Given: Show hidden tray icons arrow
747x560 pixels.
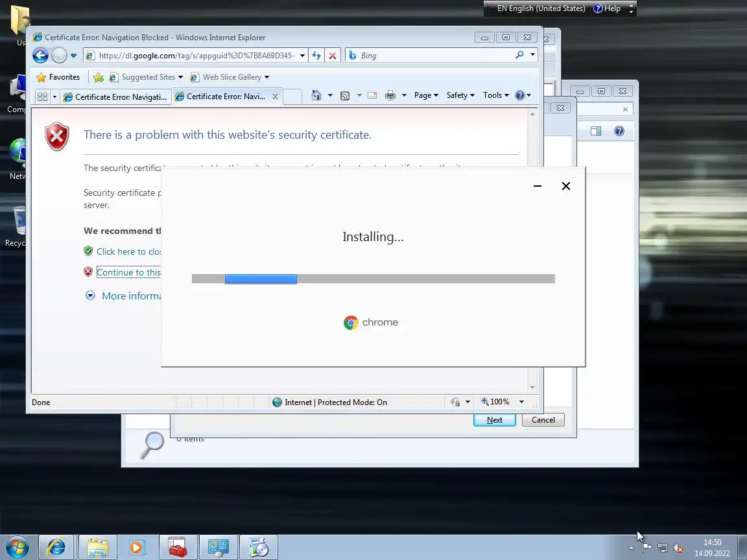Looking at the screenshot, I should click(631, 548).
